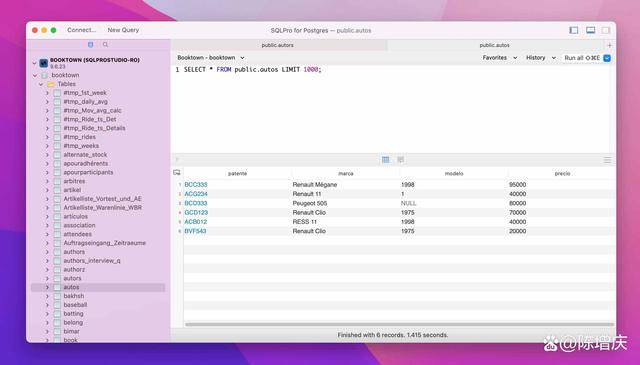Screen dimensions: 640x365
Task: Select the 95000 precio cell
Action: pyautogui.click(x=518, y=185)
